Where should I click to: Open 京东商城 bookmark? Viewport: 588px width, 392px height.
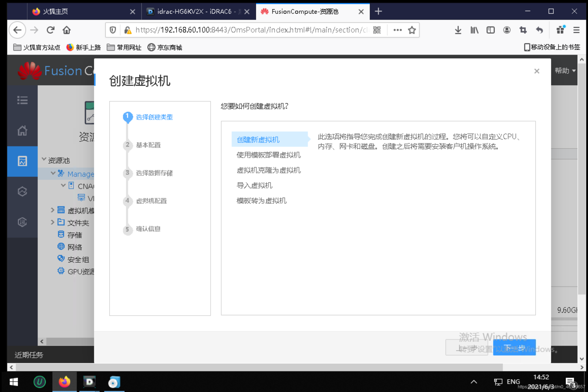(165, 47)
